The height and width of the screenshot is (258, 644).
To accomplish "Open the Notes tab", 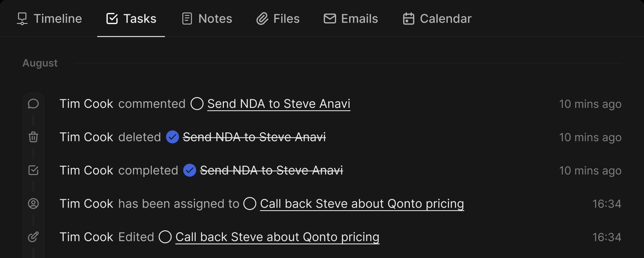I will (207, 19).
